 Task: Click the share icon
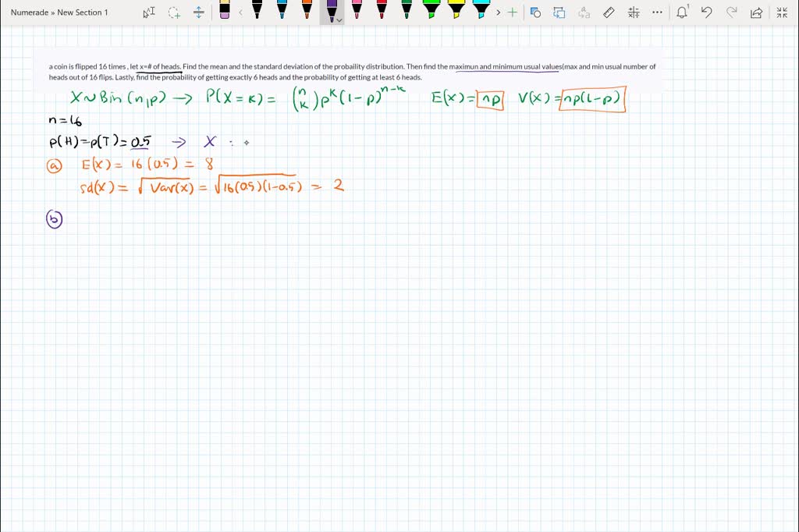click(x=756, y=12)
